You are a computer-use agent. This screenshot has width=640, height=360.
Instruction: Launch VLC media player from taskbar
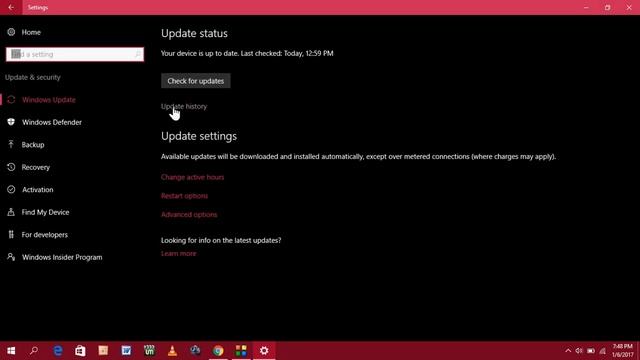(172, 351)
